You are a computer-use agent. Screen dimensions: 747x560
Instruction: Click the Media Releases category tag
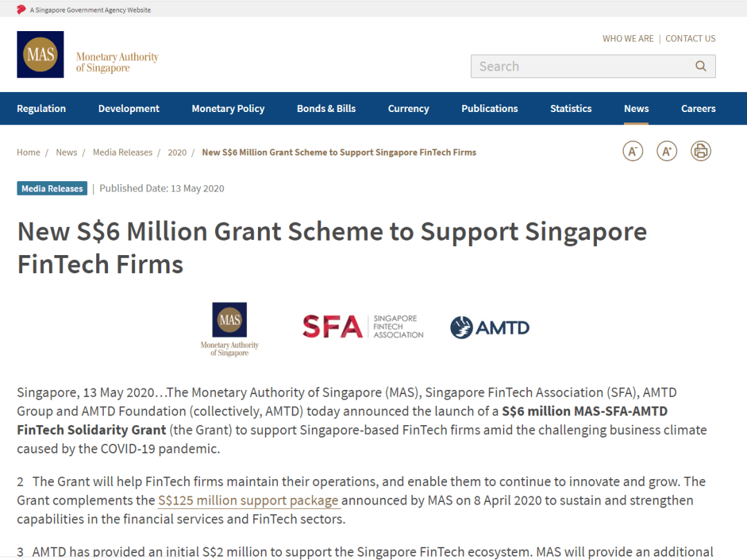pyautogui.click(x=52, y=189)
